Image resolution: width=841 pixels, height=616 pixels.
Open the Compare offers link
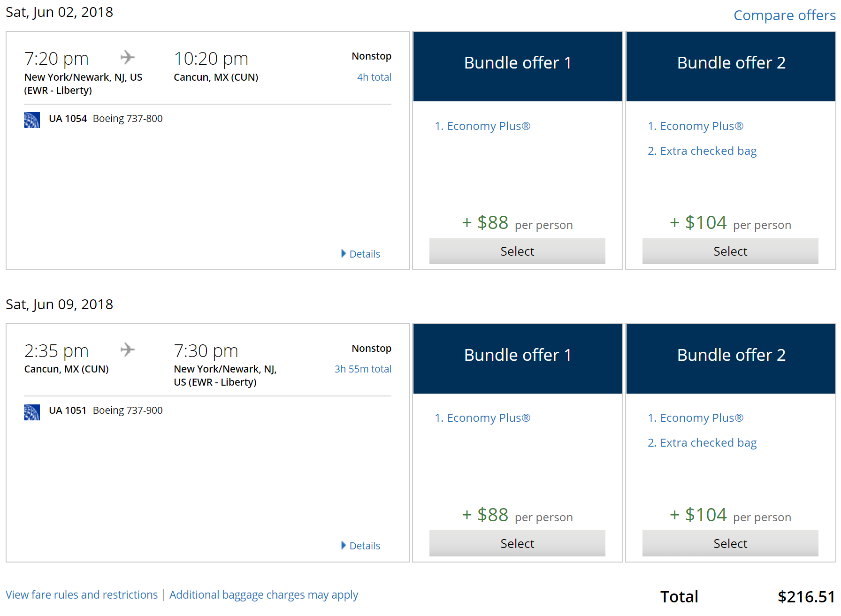tap(784, 15)
